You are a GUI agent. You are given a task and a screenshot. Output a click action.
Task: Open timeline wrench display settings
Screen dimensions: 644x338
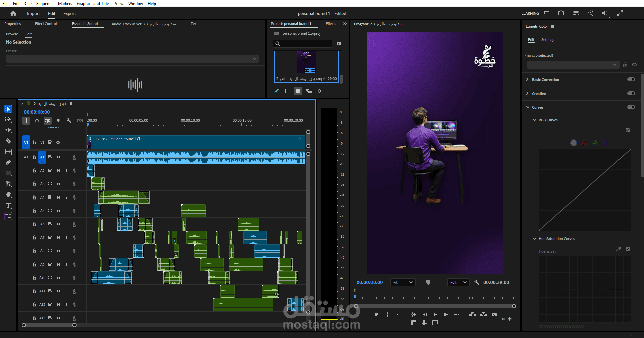pyautogui.click(x=69, y=121)
